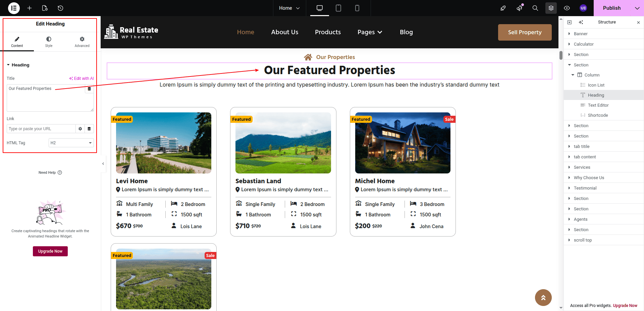This screenshot has width=644, height=311.
Task: Click dynamic tags icon in Title field
Action: tap(89, 89)
